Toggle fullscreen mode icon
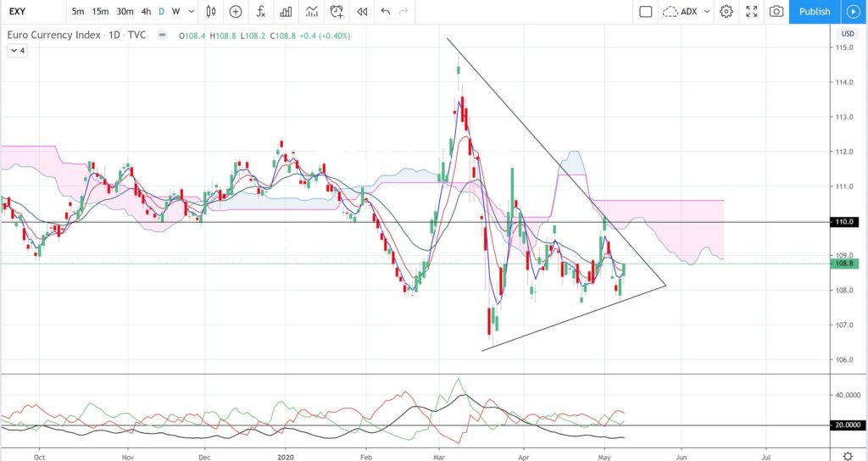 click(751, 11)
